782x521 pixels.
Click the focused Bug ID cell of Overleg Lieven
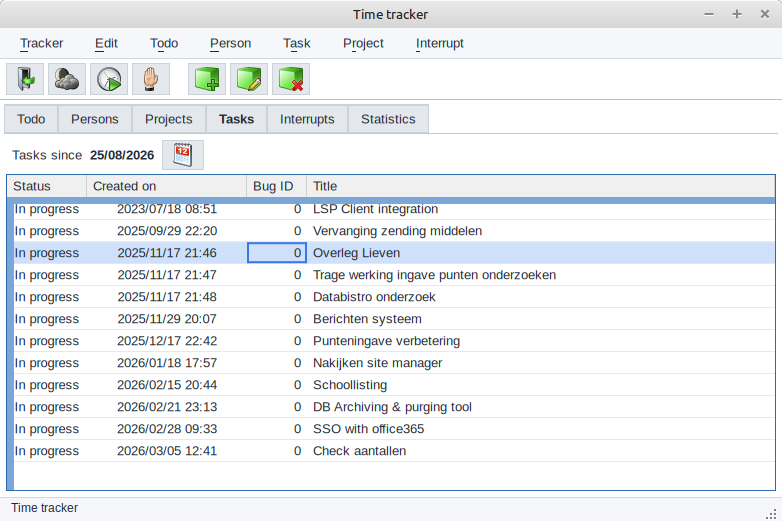pos(277,253)
